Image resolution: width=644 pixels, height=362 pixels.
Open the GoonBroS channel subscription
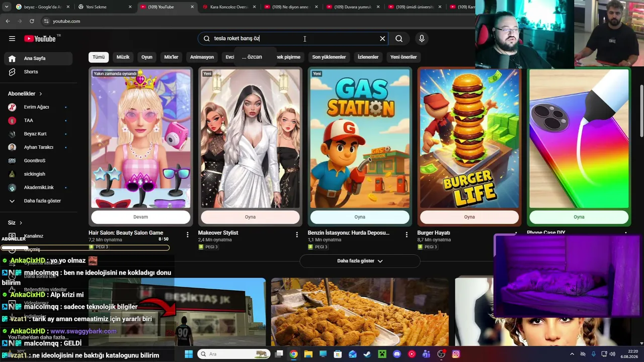[38, 160]
